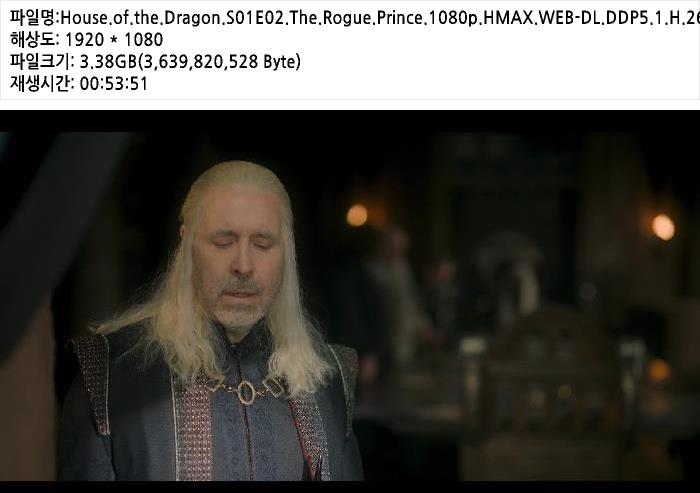The image size is (700, 493).
Task: Select the 1920 * 1080 resolution value
Action: [x=114, y=40]
